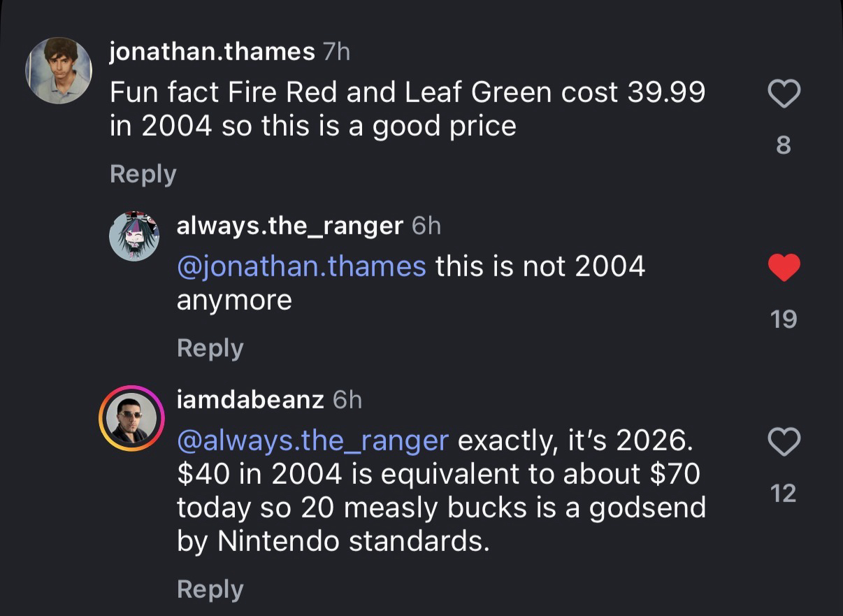View iamdabeanz's story via ringed avatar
Screen dimensions: 843x616
point(131,417)
